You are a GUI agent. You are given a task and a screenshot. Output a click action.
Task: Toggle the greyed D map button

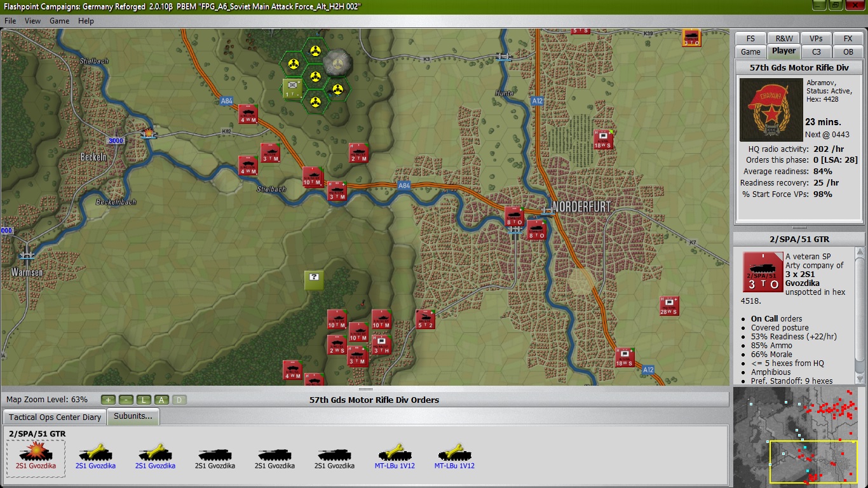pos(179,400)
